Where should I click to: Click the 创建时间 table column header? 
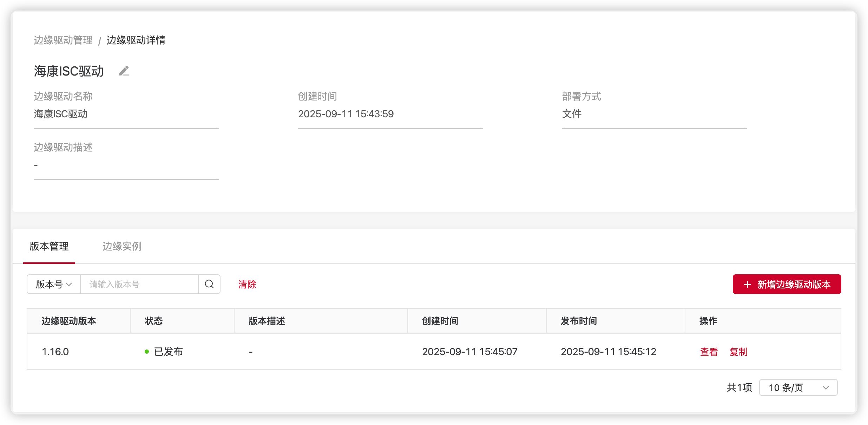[x=440, y=321]
